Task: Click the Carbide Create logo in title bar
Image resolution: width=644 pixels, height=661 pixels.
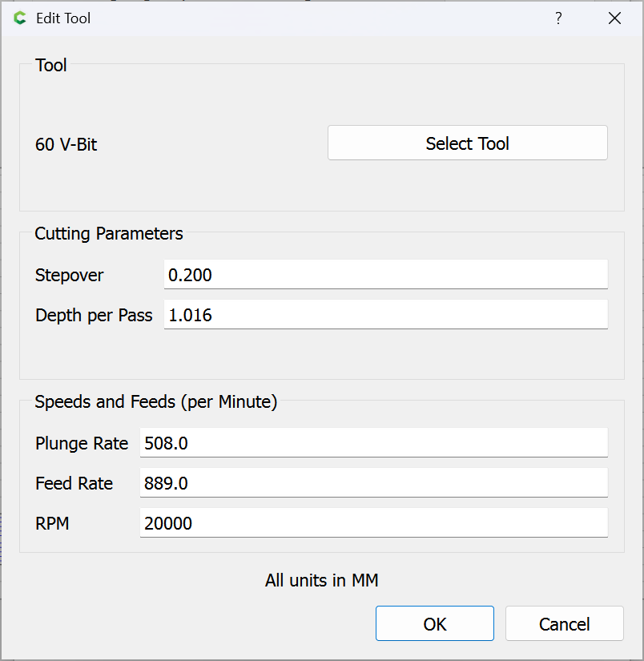Action: point(20,18)
